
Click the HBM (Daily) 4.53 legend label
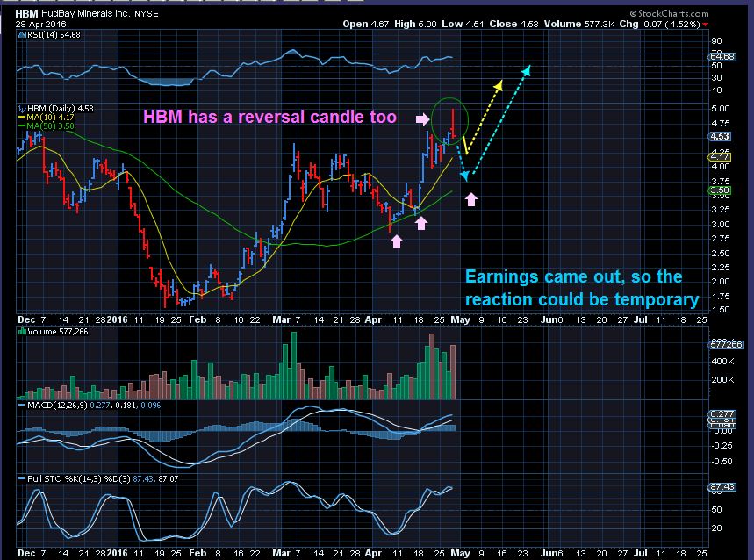(x=60, y=109)
